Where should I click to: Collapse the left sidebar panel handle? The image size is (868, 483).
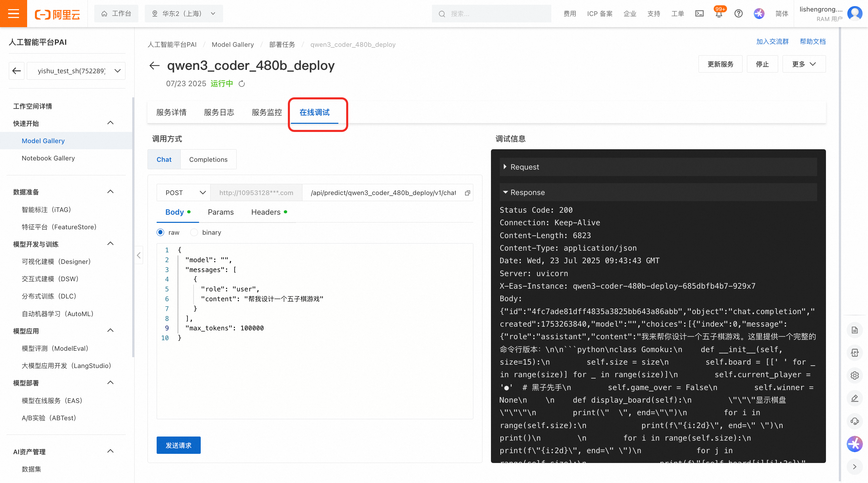139,255
